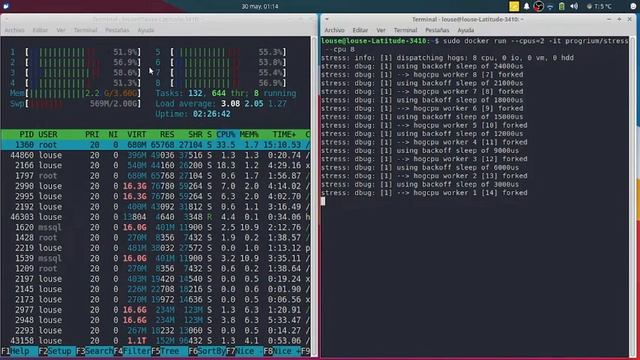Viewport: 640px width, 360px height.
Task: Check the battery status icon
Action: point(562,6)
